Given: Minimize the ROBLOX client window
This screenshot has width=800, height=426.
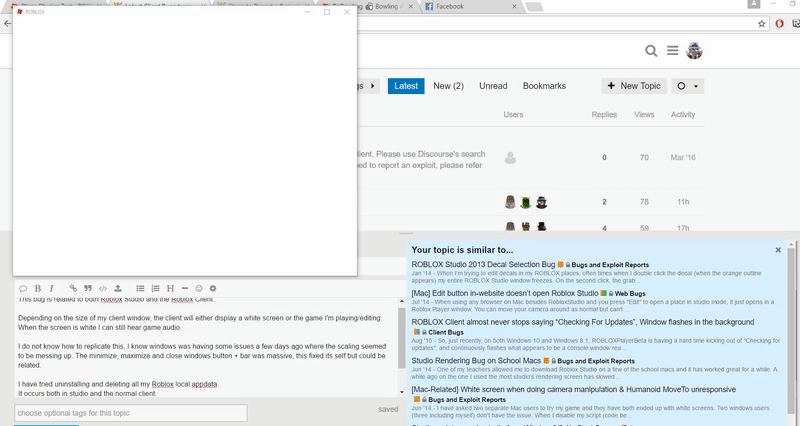Looking at the screenshot, I should click(307, 12).
